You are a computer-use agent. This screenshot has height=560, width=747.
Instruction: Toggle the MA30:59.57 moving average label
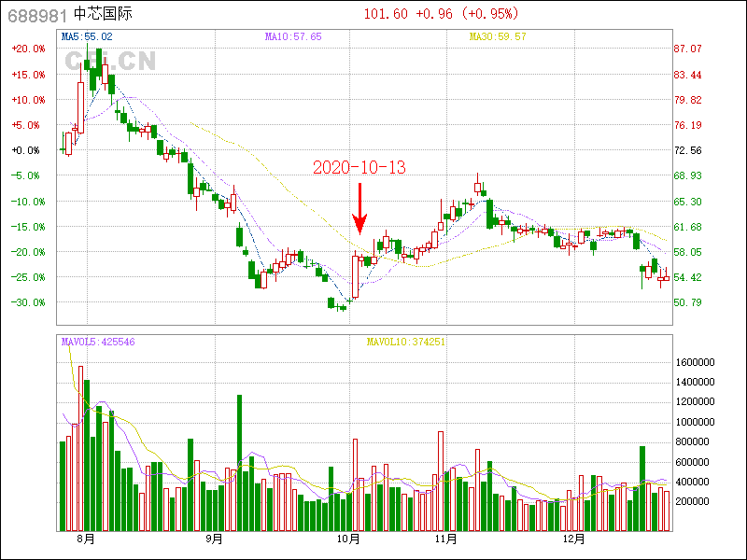coord(498,36)
